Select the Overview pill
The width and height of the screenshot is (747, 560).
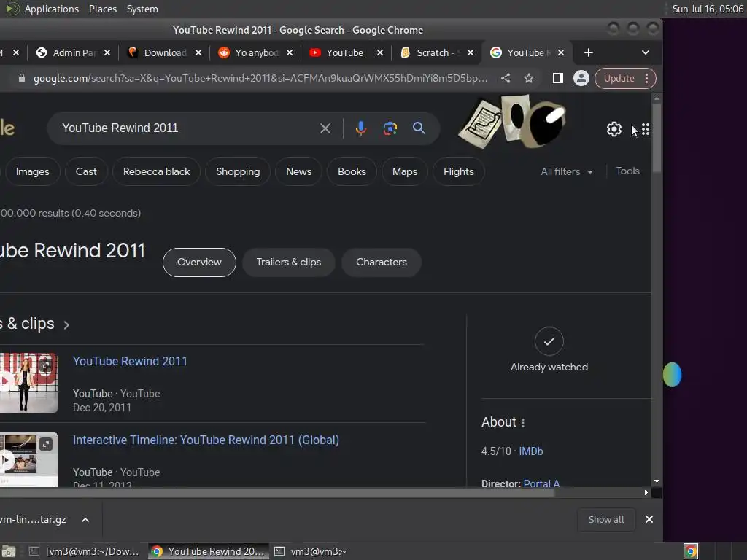click(x=199, y=262)
